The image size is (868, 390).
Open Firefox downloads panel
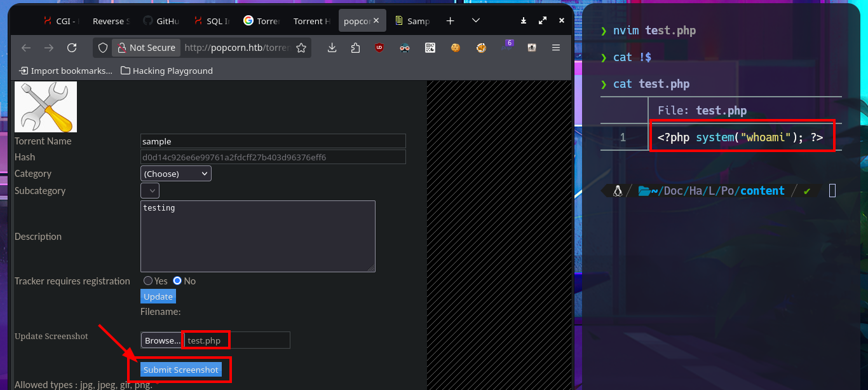pos(332,48)
